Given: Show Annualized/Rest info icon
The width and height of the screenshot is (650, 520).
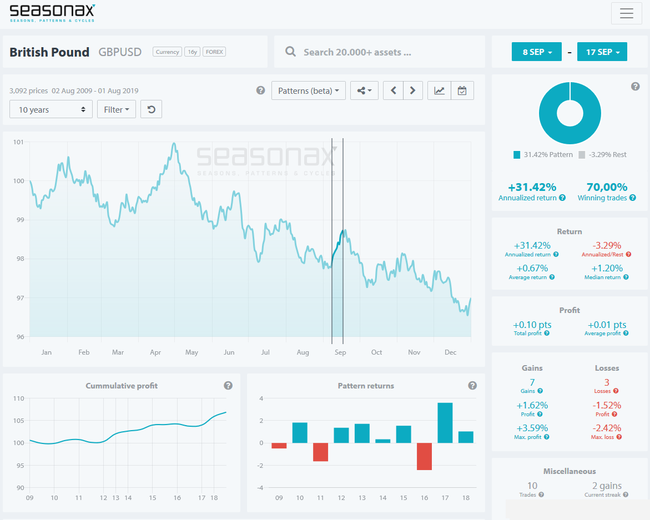Looking at the screenshot, I should coord(628,254).
